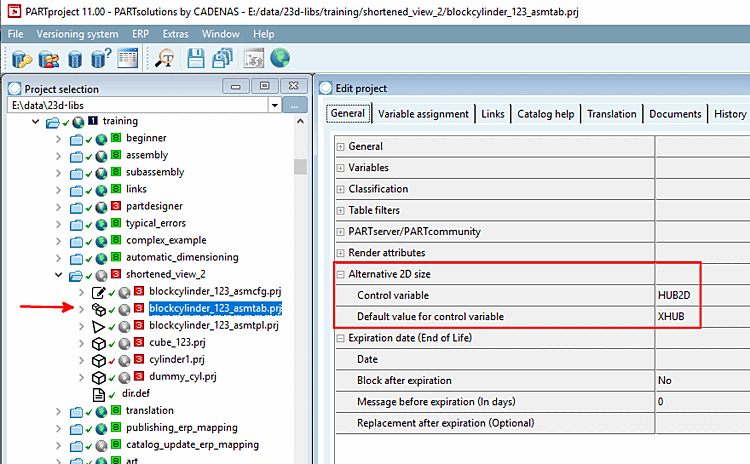Click the edit icon of blockcylinder_123_asmcfg.prj

(x=99, y=292)
